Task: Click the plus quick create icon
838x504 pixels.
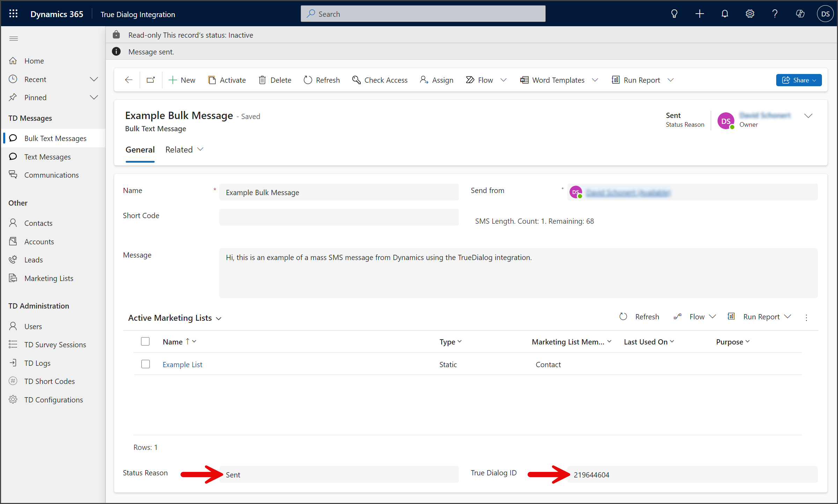Action: [699, 14]
